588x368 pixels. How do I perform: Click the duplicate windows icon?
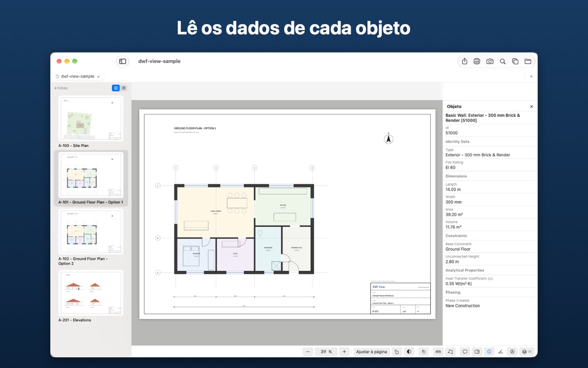pyautogui.click(x=515, y=61)
